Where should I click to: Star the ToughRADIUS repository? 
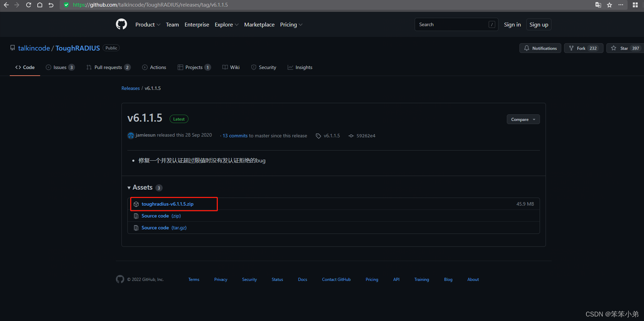point(625,48)
